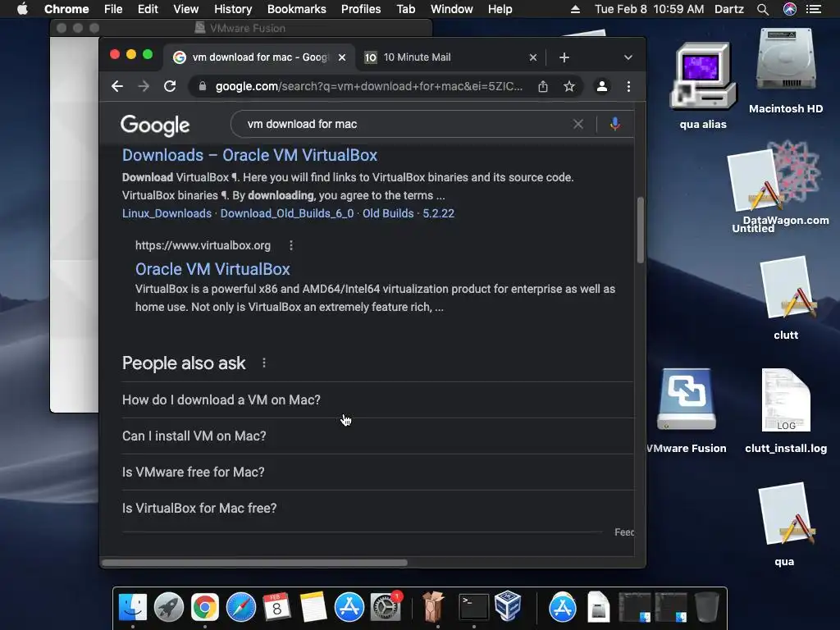Click the vertical page scrollbar

click(x=640, y=231)
